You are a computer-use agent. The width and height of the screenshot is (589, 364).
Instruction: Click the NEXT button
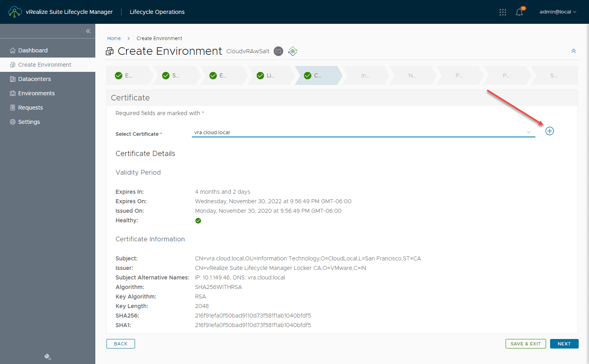(x=564, y=343)
